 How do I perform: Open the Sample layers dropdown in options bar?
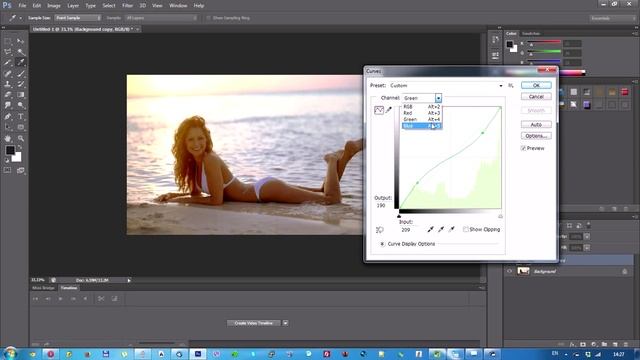[161, 18]
